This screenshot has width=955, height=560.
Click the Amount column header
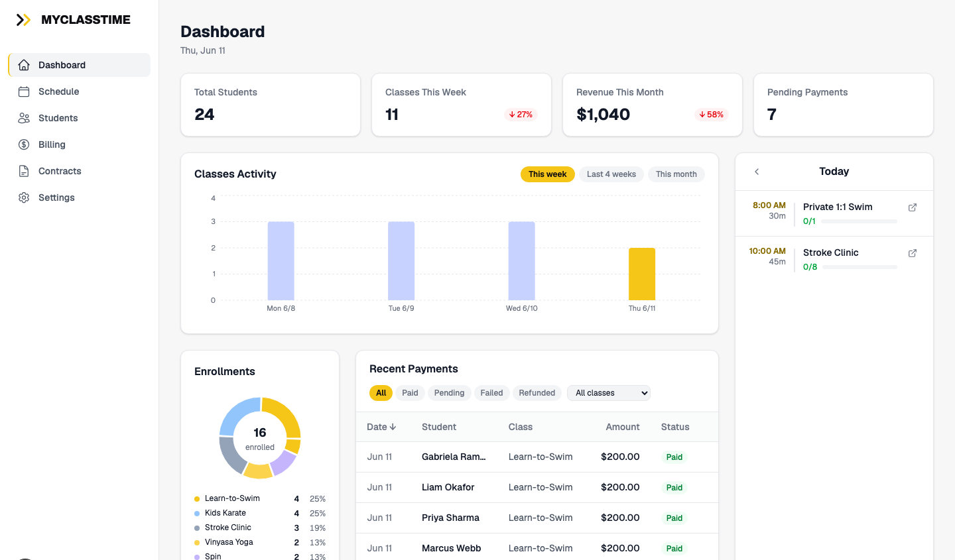pyautogui.click(x=623, y=427)
